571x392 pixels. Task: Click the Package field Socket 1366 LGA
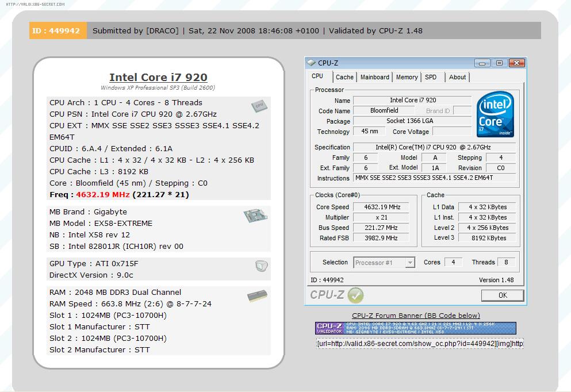click(413, 121)
